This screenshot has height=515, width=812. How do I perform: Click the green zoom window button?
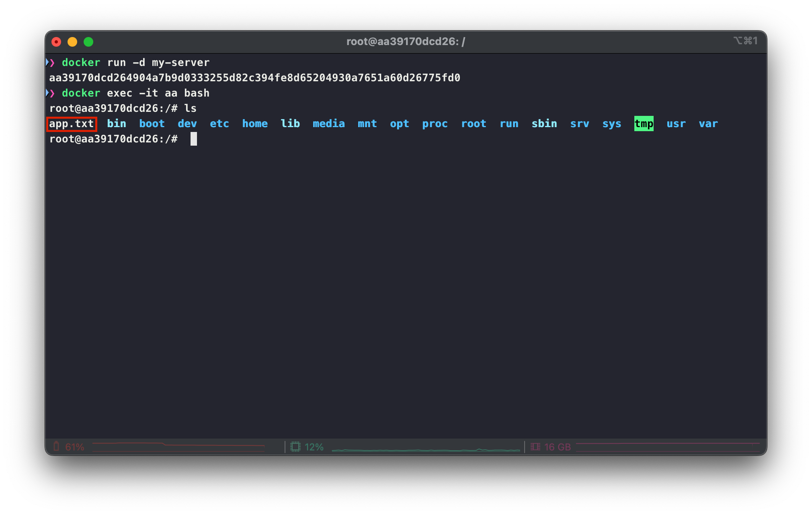click(88, 42)
